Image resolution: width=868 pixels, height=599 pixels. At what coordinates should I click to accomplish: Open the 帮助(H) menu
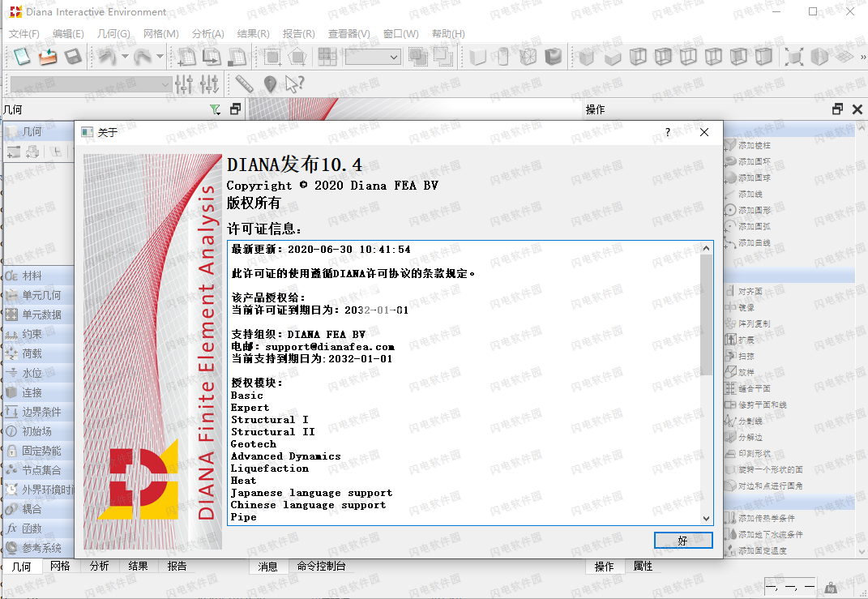(x=448, y=34)
